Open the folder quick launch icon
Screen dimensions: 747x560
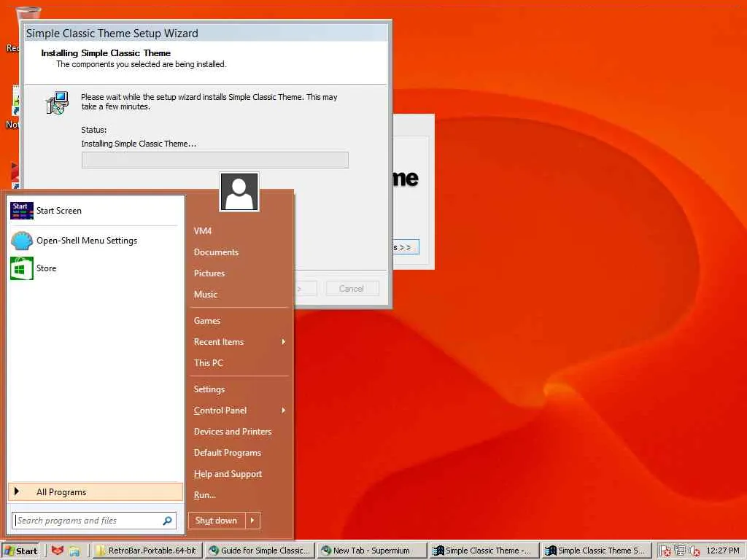[x=74, y=551]
